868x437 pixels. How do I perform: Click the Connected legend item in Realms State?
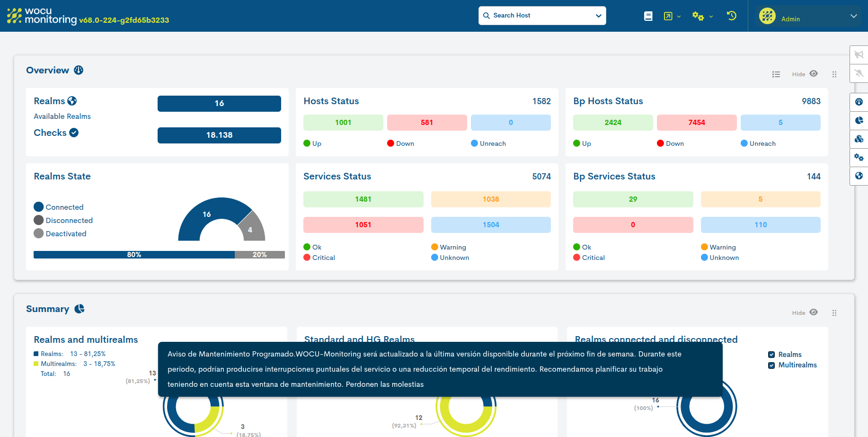(x=64, y=207)
